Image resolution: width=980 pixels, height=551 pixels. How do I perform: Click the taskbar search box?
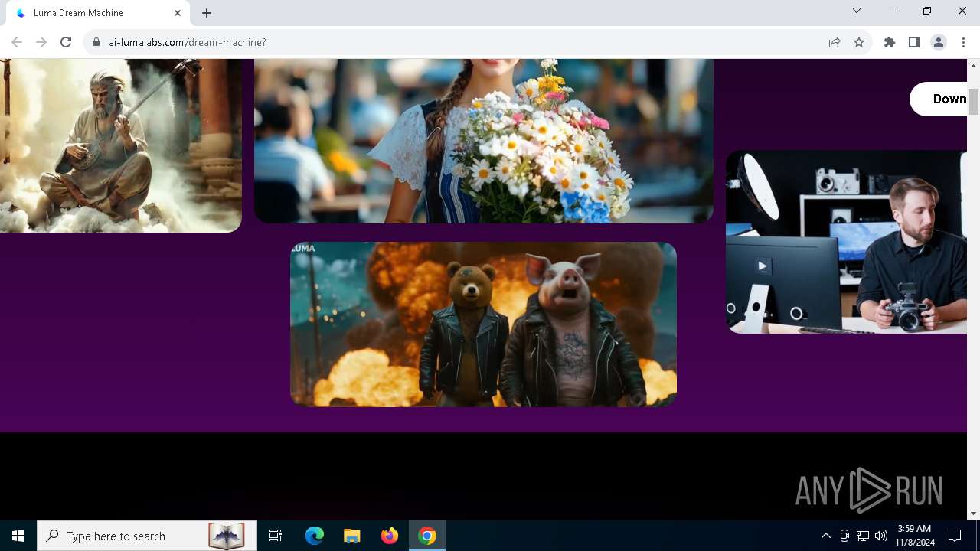tap(145, 536)
